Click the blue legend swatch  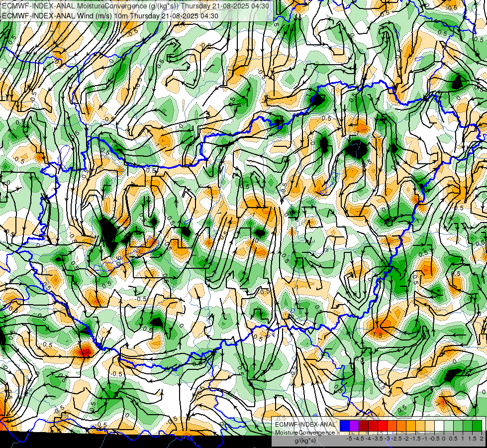click(345, 426)
